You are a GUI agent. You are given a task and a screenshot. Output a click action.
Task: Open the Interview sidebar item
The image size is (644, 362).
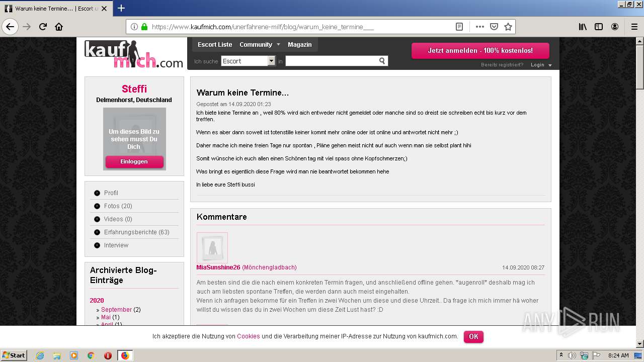[116, 245]
